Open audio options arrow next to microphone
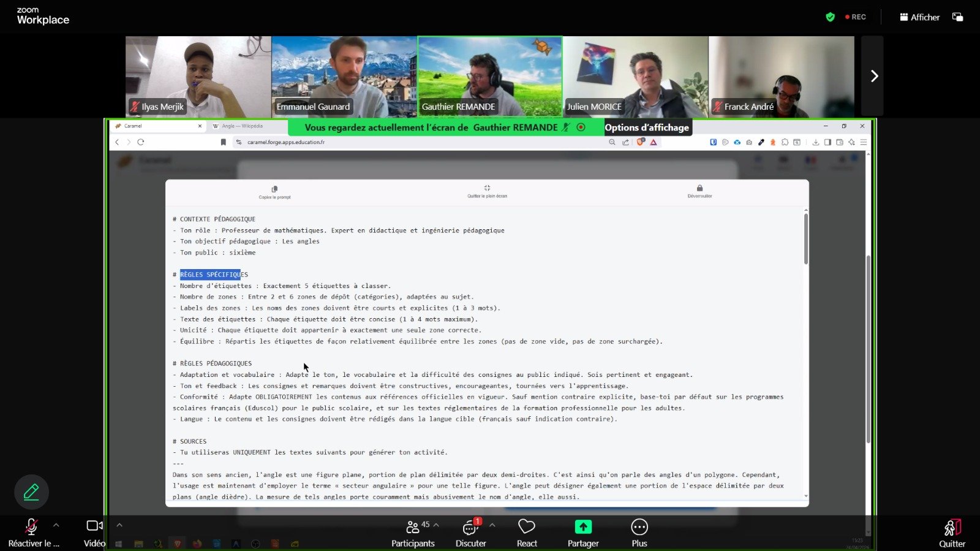The image size is (980, 551). click(56, 525)
